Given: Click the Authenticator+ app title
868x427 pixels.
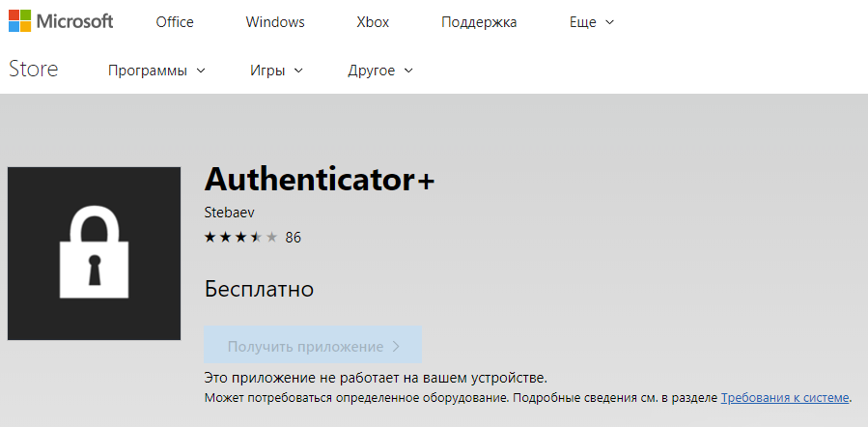Looking at the screenshot, I should [x=320, y=179].
